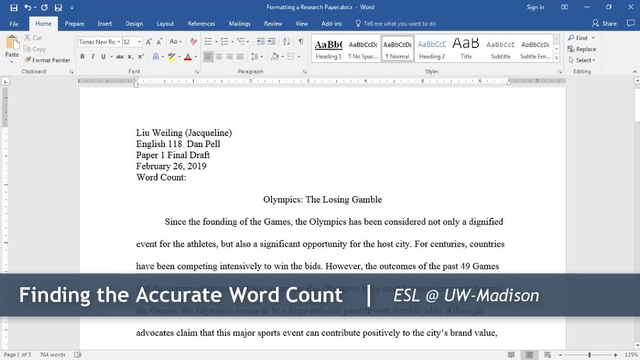Viewport: 640px width, 360px height.
Task: Toggle Align Left alignment
Action: (208, 57)
